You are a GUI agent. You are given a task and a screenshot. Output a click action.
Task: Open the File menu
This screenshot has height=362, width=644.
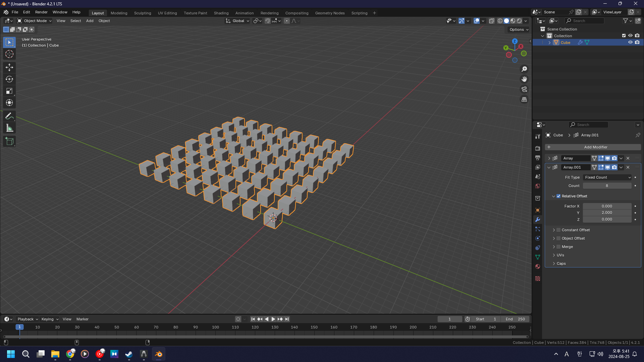pos(15,12)
